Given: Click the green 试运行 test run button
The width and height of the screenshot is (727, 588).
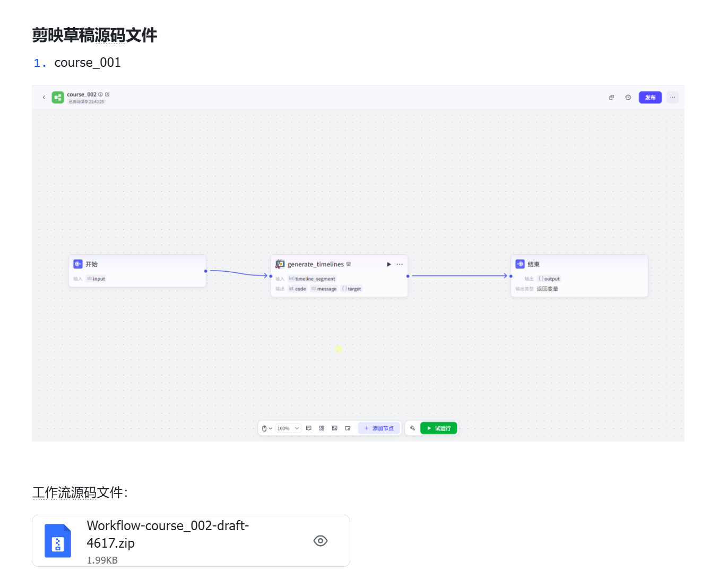Looking at the screenshot, I should (439, 428).
